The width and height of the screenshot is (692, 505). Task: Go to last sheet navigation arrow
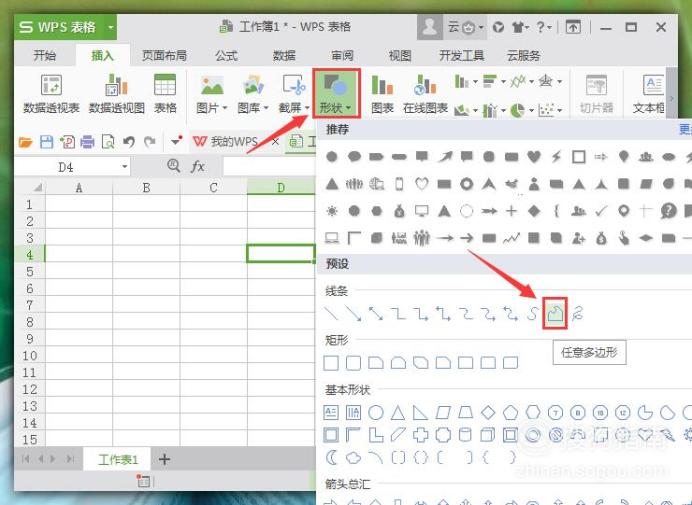coord(70,459)
